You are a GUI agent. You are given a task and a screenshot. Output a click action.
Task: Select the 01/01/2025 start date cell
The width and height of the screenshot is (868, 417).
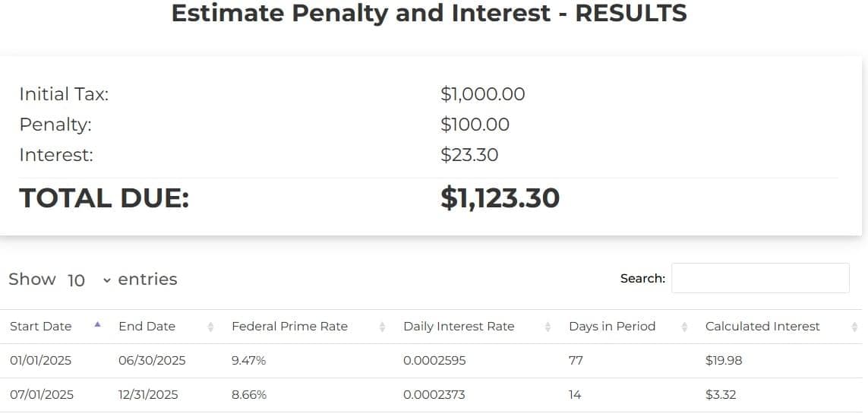[41, 361]
